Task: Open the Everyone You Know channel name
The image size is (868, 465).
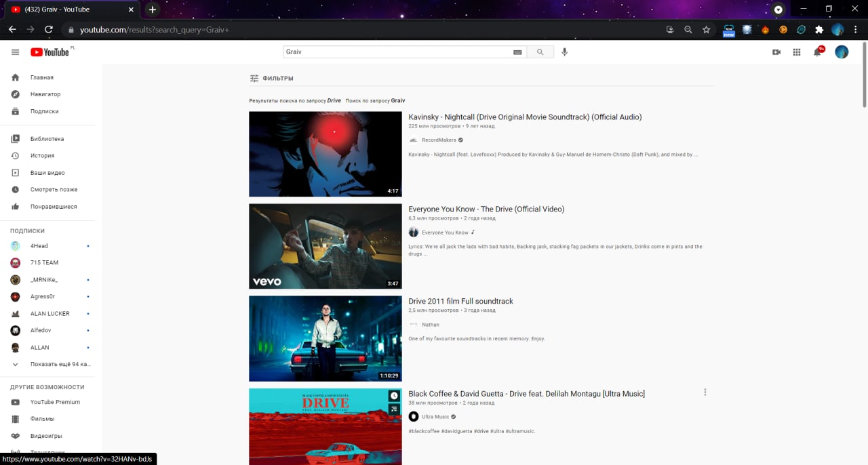Action: click(445, 232)
